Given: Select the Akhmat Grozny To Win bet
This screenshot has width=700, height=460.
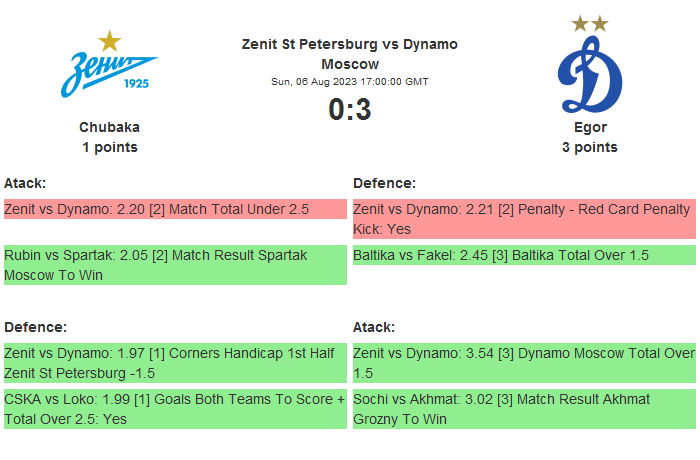Looking at the screenshot, I should coord(524,409).
